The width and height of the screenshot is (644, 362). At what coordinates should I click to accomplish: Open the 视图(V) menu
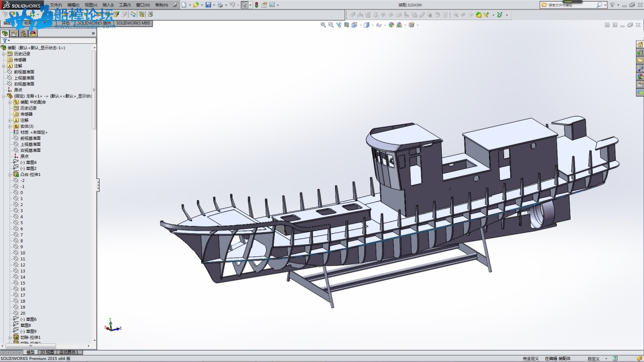[91, 5]
